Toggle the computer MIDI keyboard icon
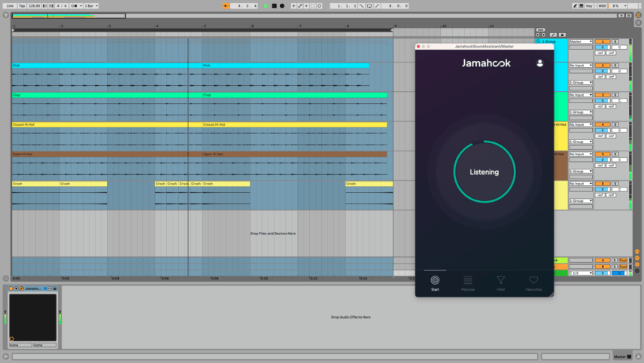 coord(581,6)
